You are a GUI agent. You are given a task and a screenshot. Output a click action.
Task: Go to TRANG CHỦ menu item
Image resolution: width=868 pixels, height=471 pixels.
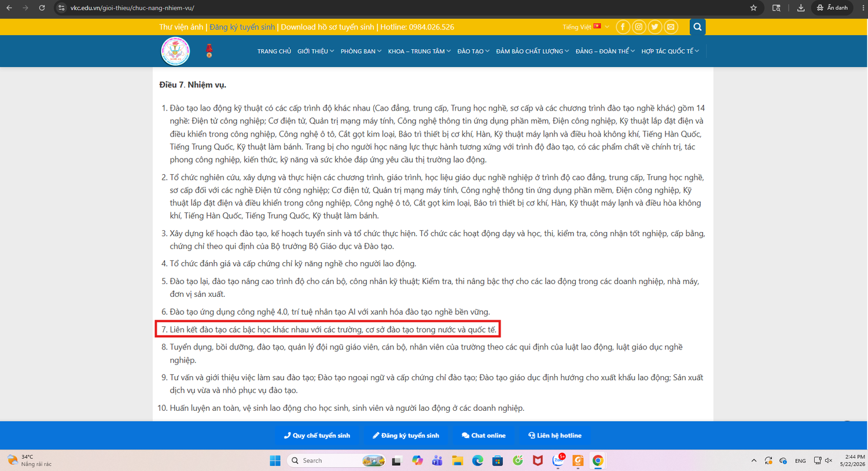point(274,51)
